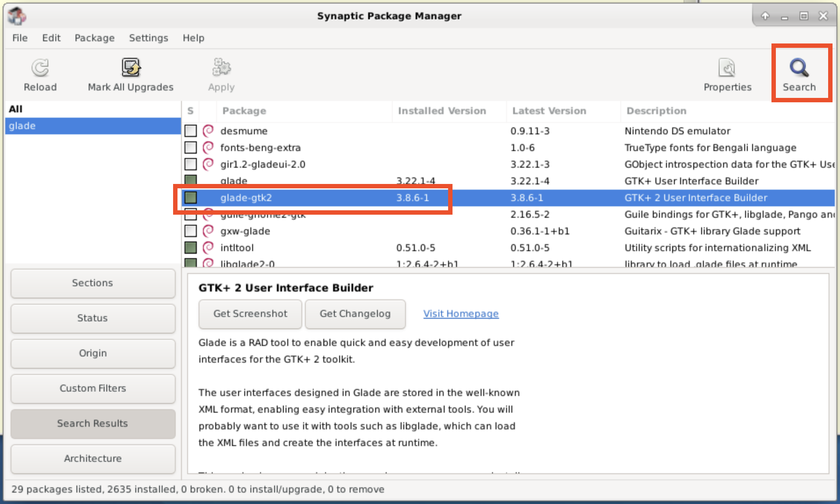Toggle the intltool status checkbox
This screenshot has height=504, width=840.
pyautogui.click(x=191, y=248)
